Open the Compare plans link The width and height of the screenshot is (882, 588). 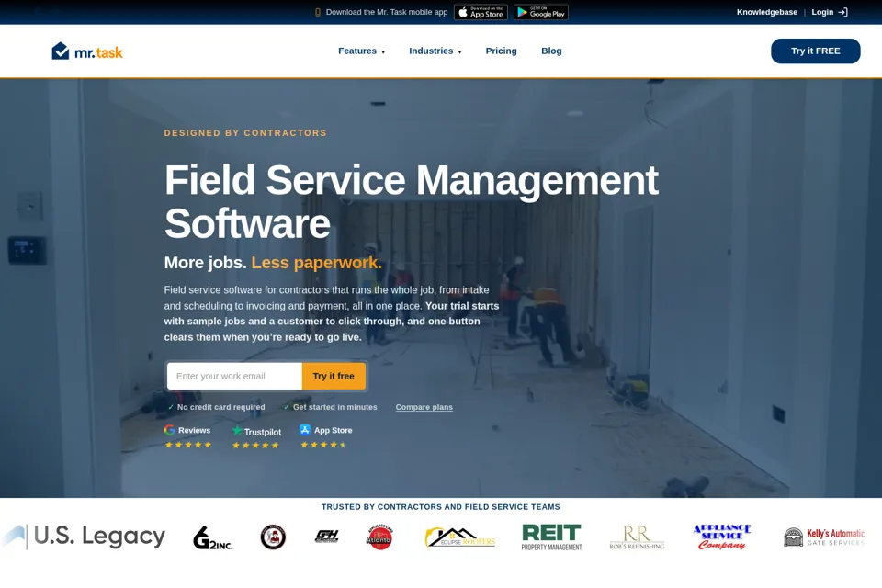tap(424, 407)
